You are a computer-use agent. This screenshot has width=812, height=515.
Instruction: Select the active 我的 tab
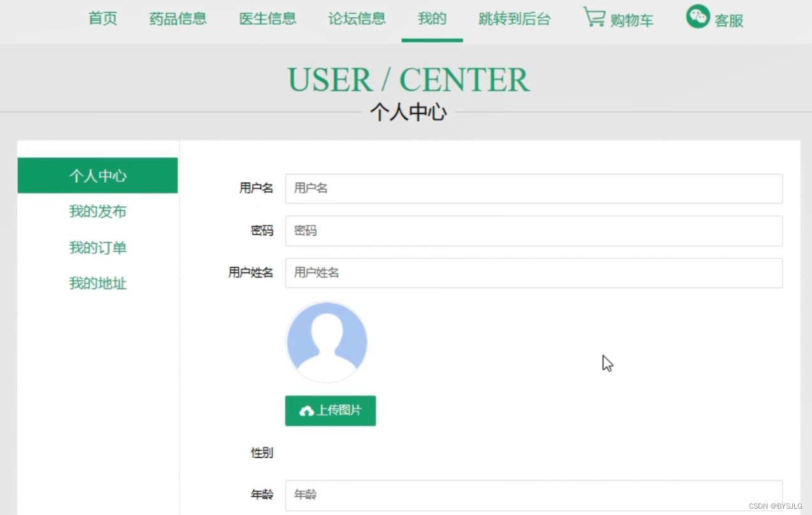[432, 19]
